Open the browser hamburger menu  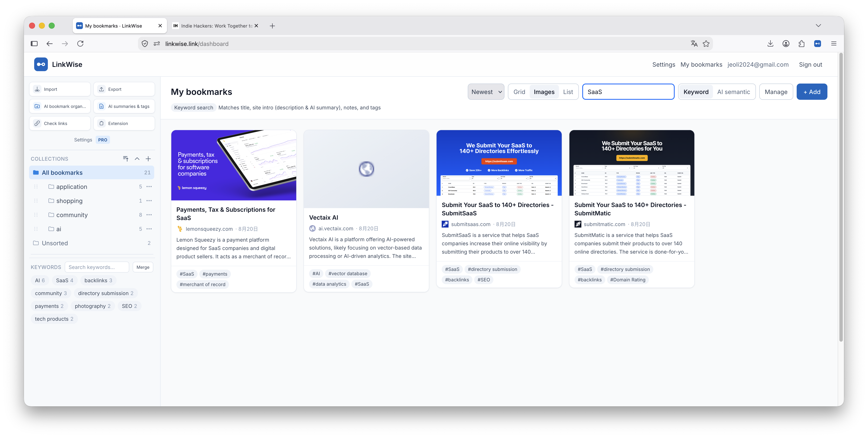pyautogui.click(x=834, y=44)
